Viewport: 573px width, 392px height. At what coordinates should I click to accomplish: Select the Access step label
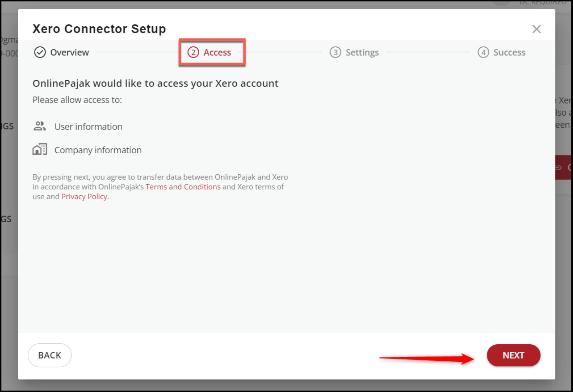tap(217, 53)
